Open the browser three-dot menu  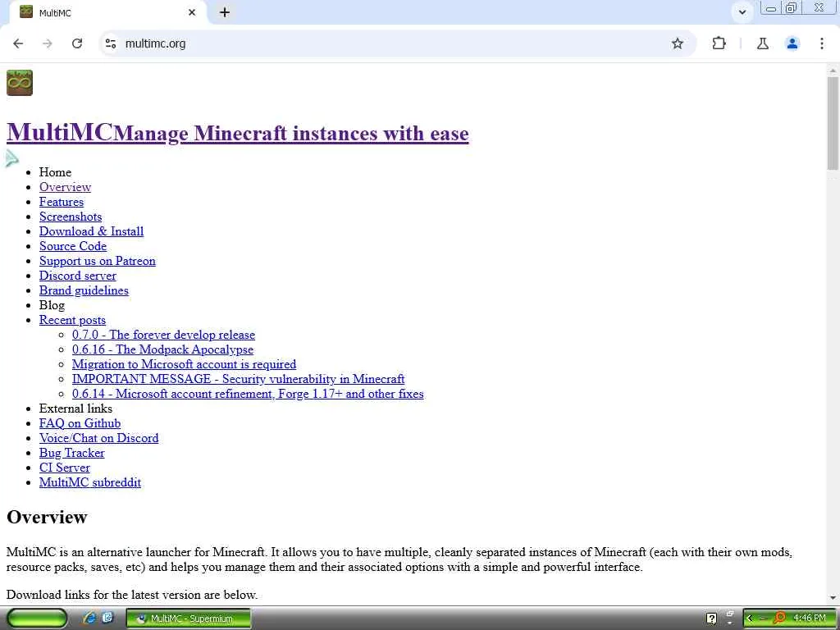[x=822, y=43]
